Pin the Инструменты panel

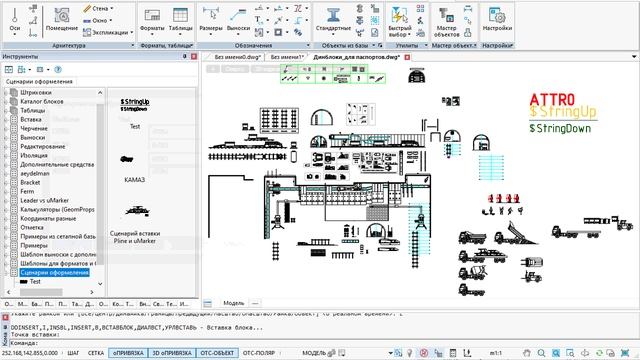click(x=184, y=57)
